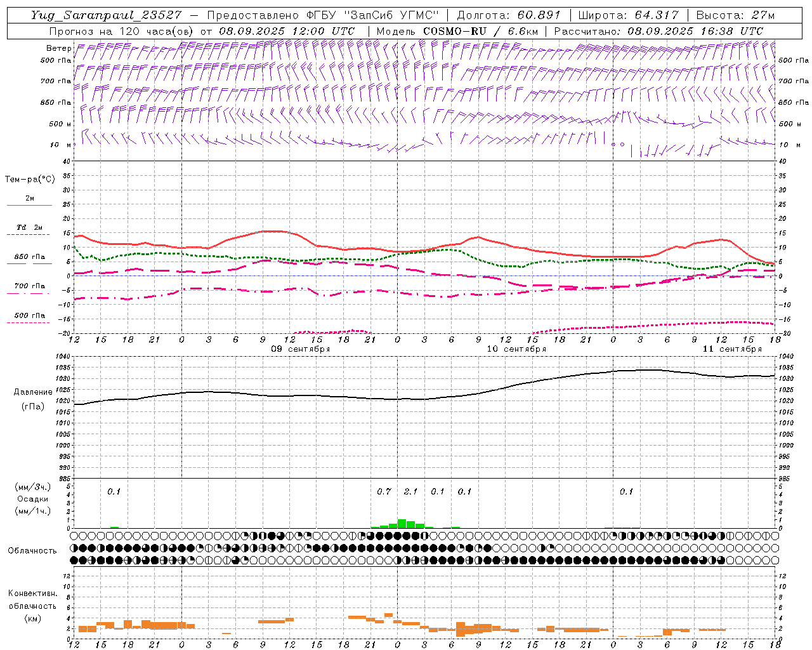Click the Конвективн. panel label
The width and height of the screenshot is (812, 650).
tap(32, 594)
